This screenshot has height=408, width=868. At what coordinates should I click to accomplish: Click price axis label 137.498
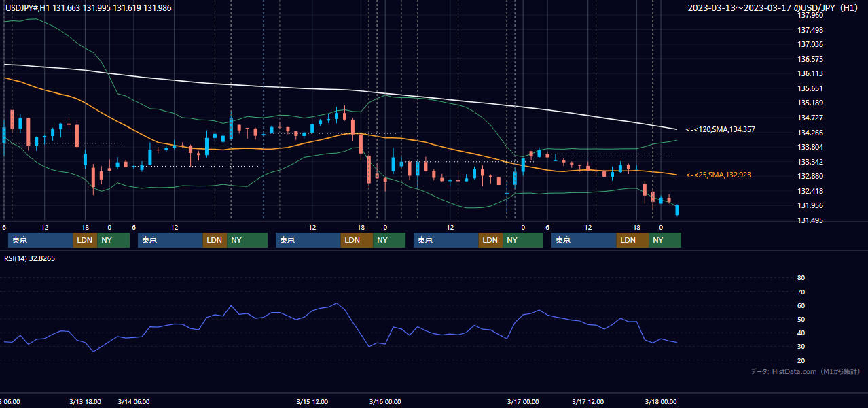810,30
